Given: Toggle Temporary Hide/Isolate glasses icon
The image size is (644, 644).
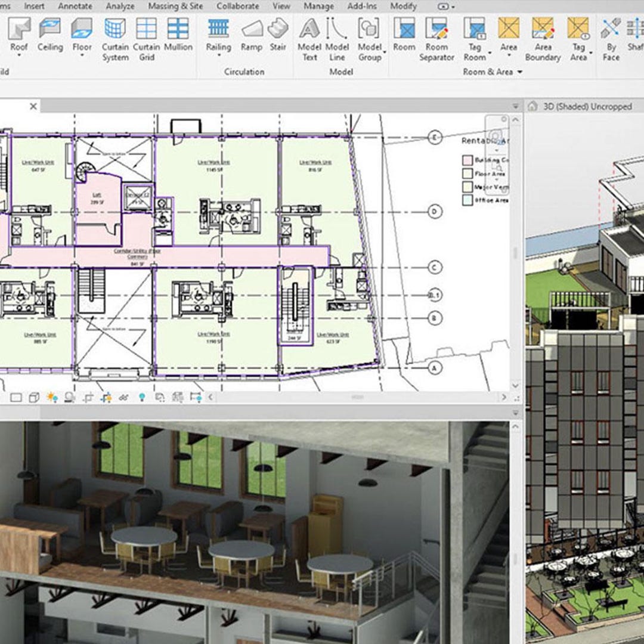Looking at the screenshot, I should click(123, 397).
